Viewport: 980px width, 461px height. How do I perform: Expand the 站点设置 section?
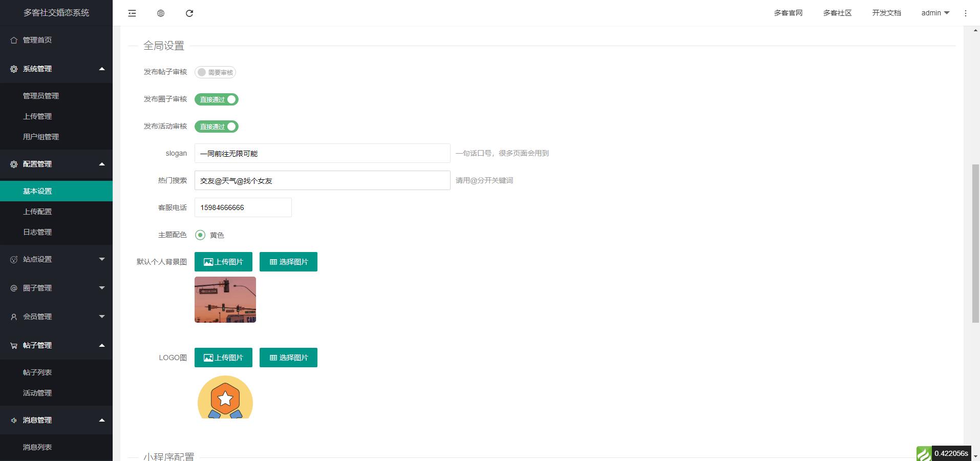(x=56, y=259)
